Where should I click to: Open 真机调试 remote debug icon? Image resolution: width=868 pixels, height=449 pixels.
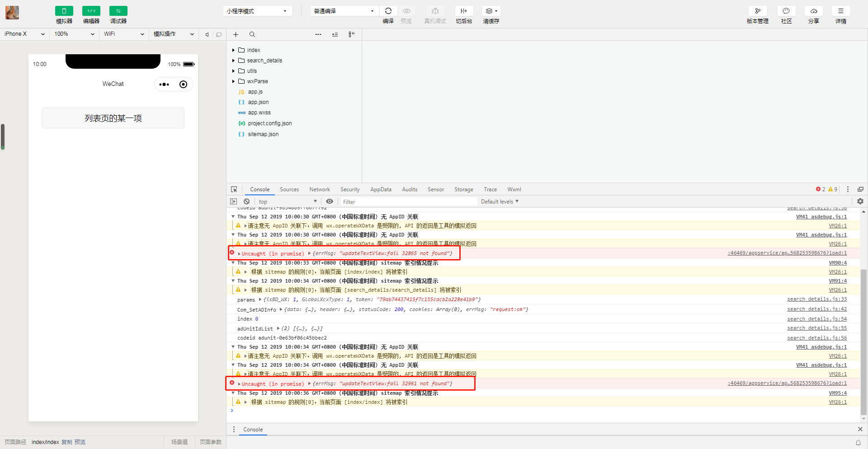(x=435, y=11)
